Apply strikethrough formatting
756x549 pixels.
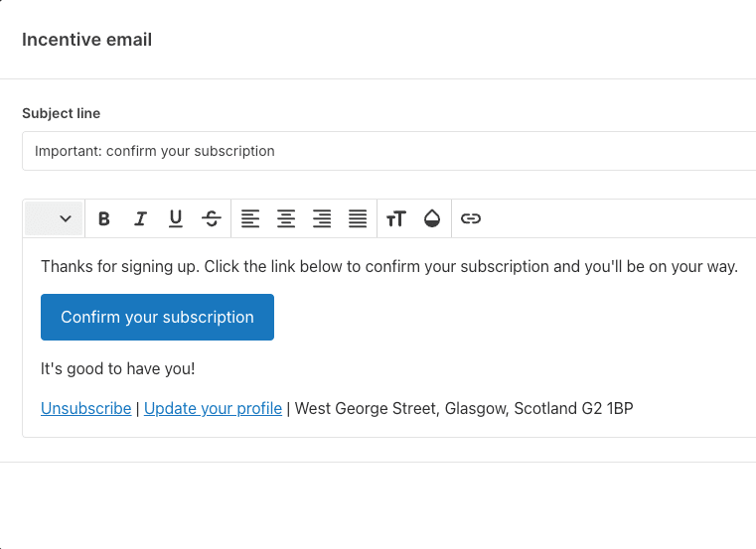tap(212, 218)
